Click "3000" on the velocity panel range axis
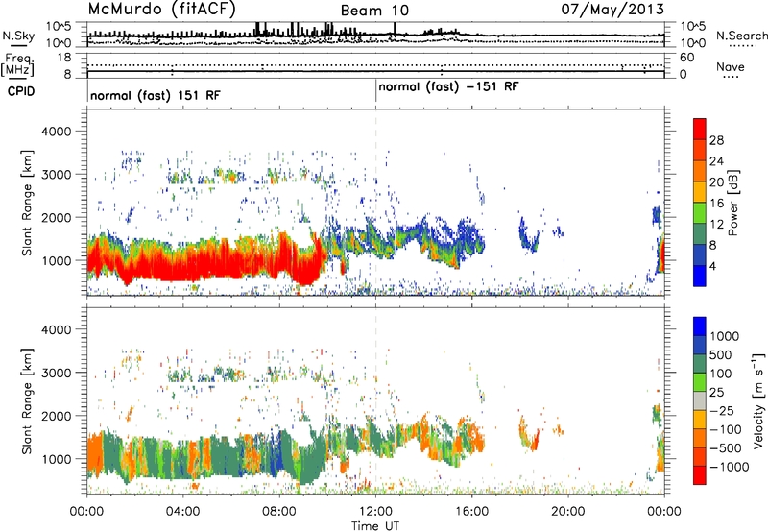This screenshot has width=768, height=532. point(56,373)
